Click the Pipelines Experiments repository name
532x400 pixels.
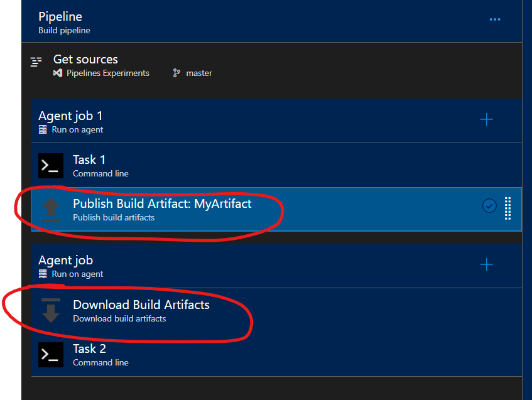[x=108, y=73]
